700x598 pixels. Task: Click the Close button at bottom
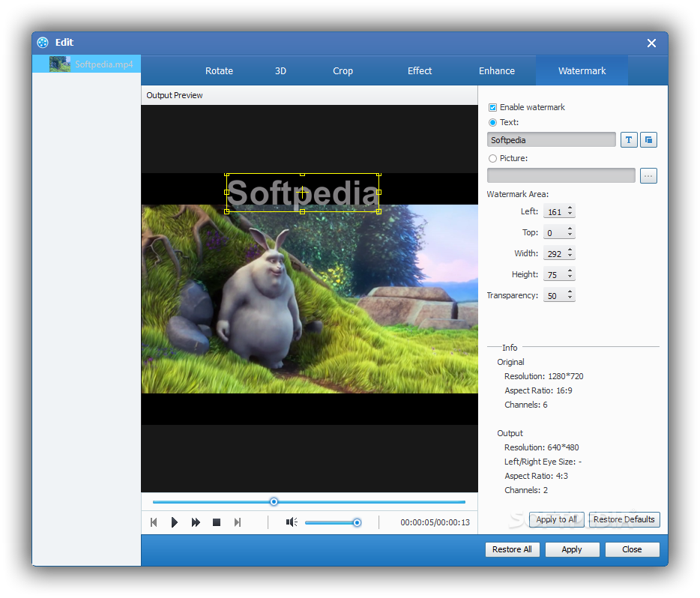(x=632, y=549)
